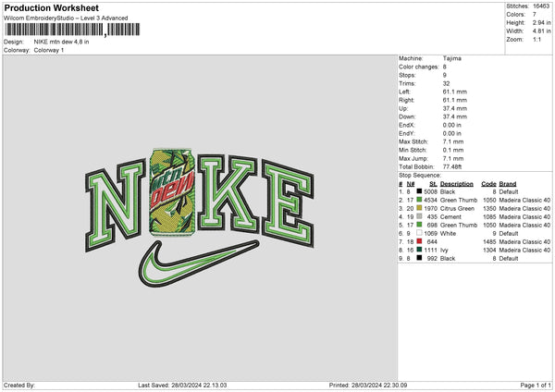
Task: Click the 'Citrus Green' description text
Action: pos(457,208)
